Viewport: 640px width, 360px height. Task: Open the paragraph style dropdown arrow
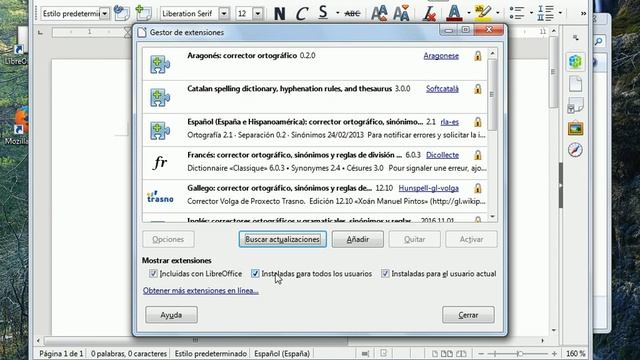click(x=105, y=13)
